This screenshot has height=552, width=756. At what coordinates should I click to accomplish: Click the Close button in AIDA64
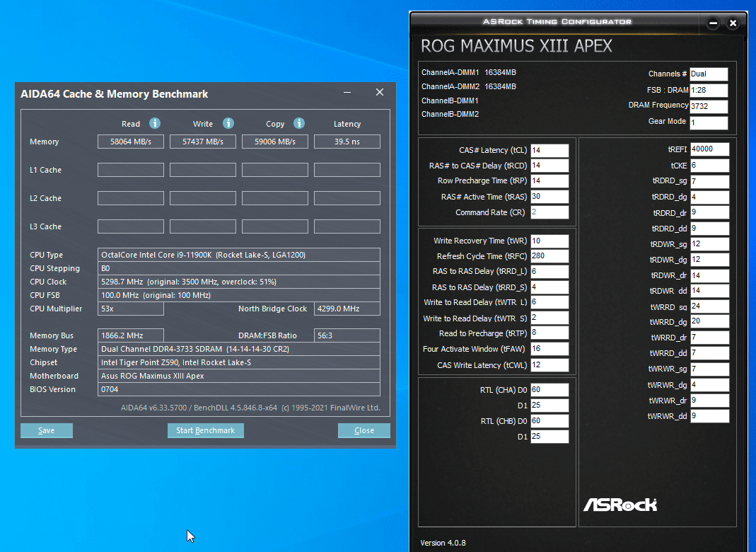(x=364, y=430)
